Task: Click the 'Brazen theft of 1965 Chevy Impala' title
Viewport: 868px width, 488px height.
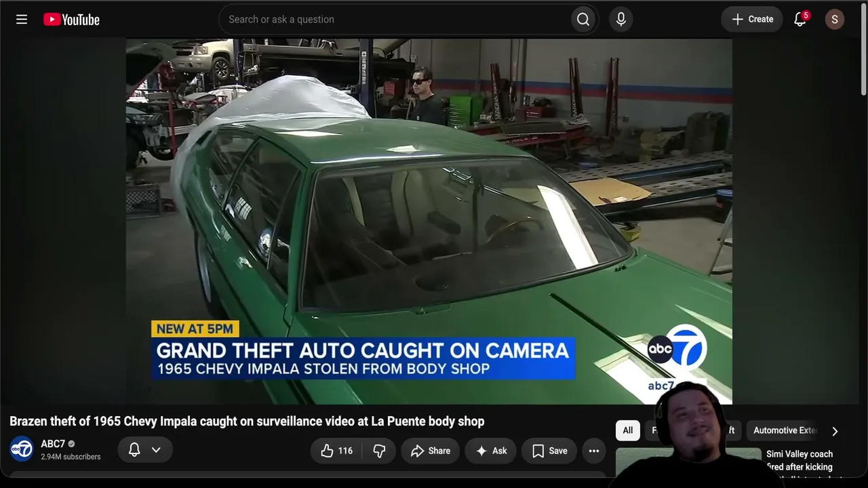Action: (x=247, y=422)
